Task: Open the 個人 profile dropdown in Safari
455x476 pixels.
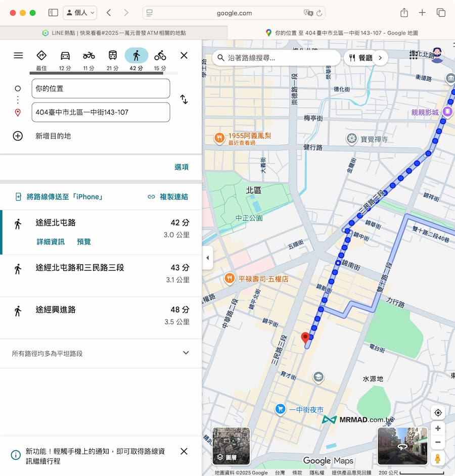Action: pyautogui.click(x=79, y=13)
